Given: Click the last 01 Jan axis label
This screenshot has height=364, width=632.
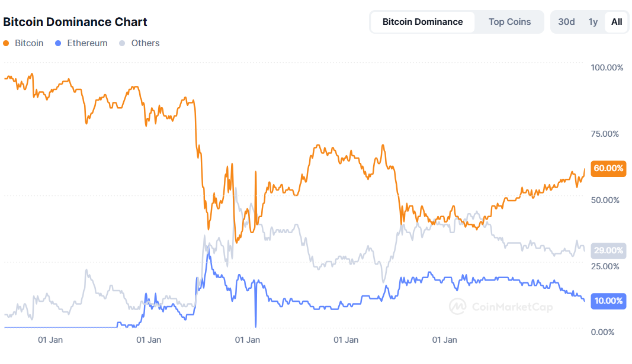Looking at the screenshot, I should (444, 340).
